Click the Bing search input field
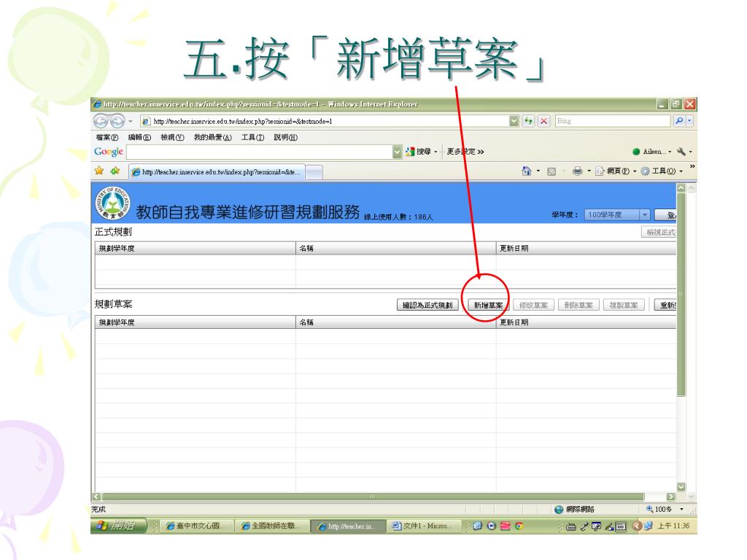The height and width of the screenshot is (560, 747). 613,121
